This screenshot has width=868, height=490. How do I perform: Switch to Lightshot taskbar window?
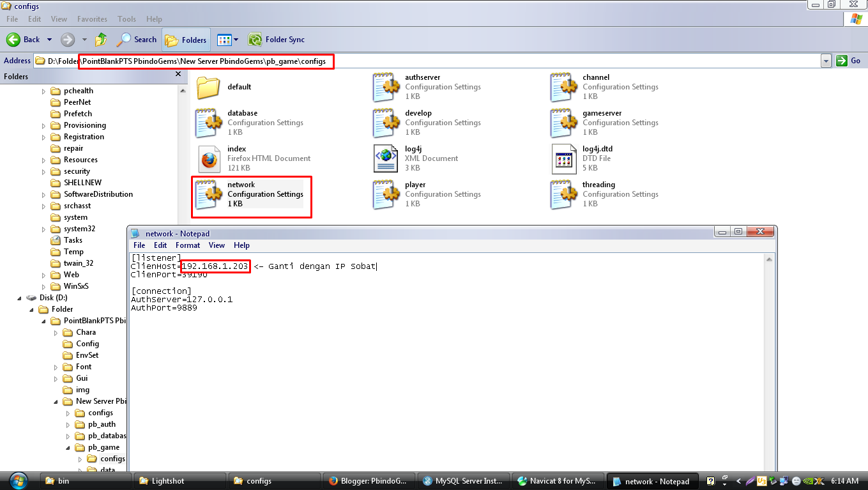(x=181, y=481)
